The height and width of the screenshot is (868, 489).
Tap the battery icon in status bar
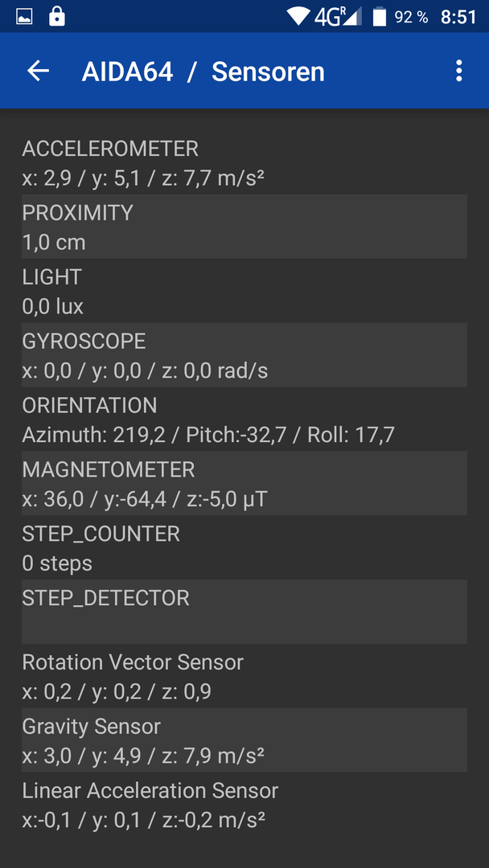[380, 17]
